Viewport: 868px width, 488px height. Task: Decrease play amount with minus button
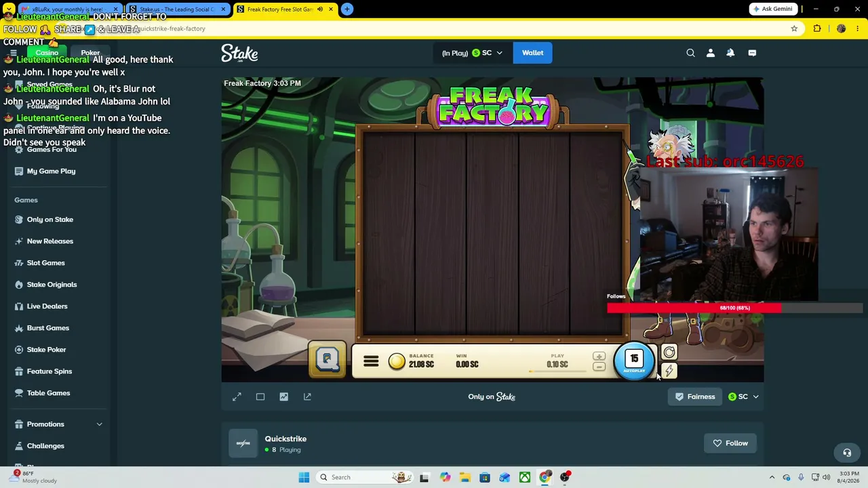click(599, 367)
